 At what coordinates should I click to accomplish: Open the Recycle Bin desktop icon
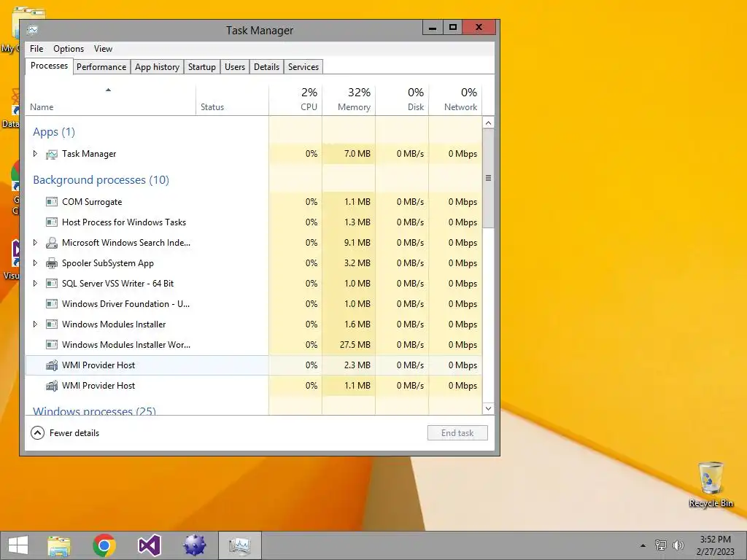[711, 484]
